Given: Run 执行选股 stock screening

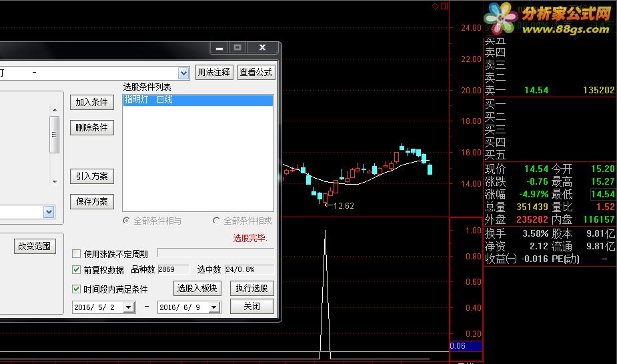Looking at the screenshot, I should 252,288.
